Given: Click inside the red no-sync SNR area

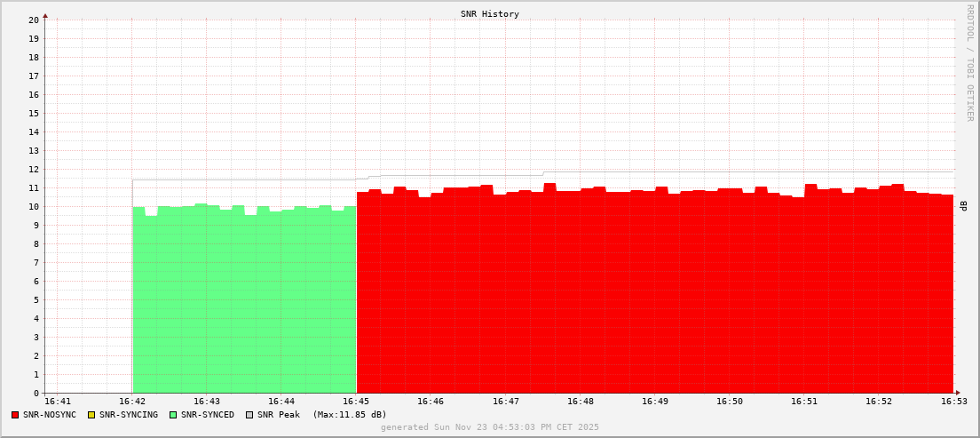Looking at the screenshot, I should pyautogui.click(x=655, y=293).
